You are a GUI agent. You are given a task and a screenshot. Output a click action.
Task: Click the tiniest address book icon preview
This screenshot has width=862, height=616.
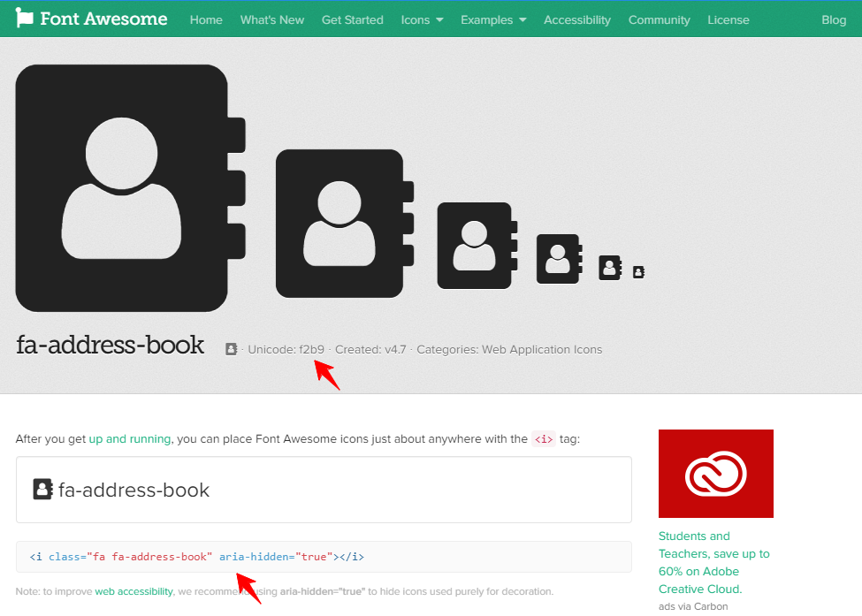pyautogui.click(x=638, y=272)
